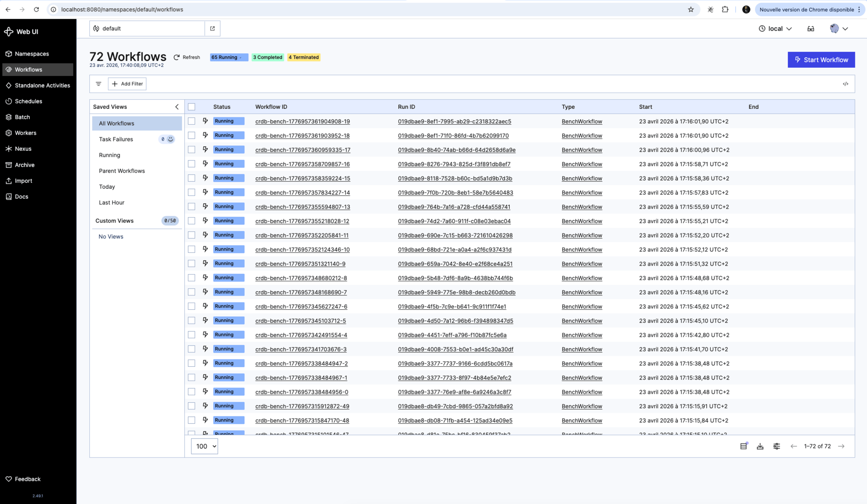Click the Start Workflow button

pyautogui.click(x=821, y=59)
